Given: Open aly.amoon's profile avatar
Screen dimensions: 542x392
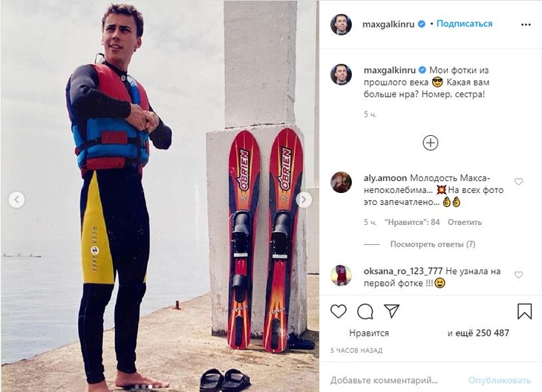Looking at the screenshot, I should (x=342, y=182).
